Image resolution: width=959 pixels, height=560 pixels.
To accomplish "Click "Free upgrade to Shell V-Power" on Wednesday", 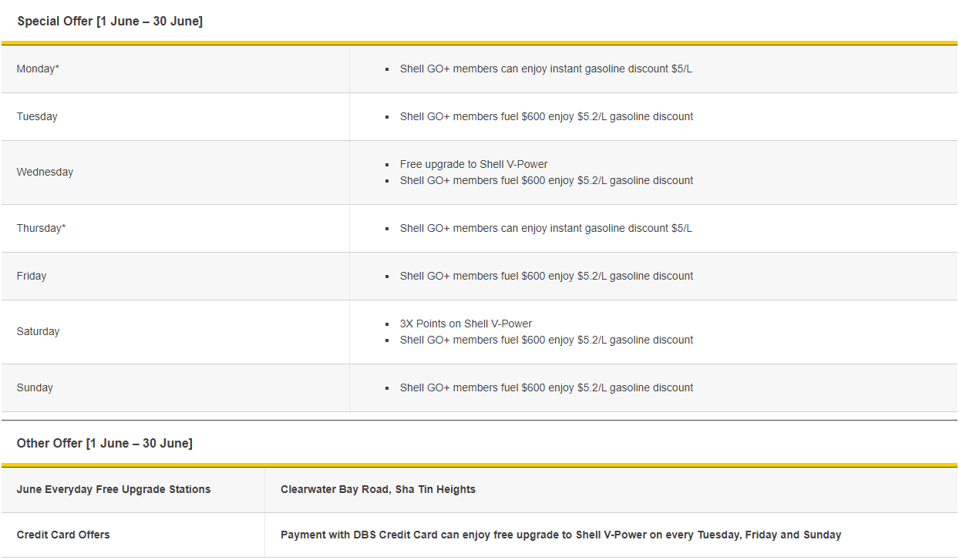I will point(473,165).
